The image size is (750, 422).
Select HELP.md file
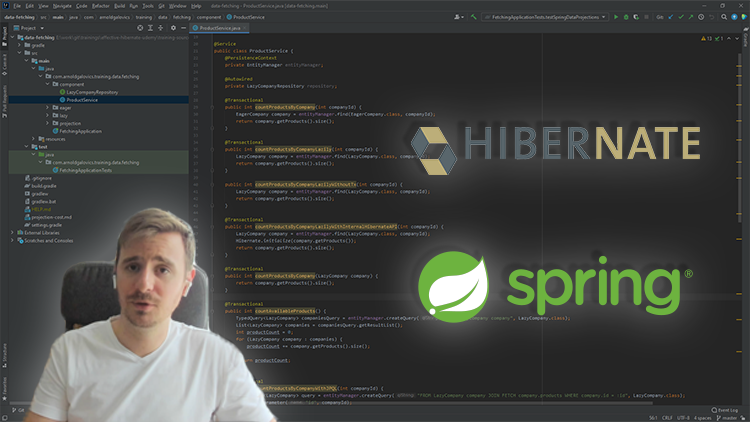coord(41,209)
